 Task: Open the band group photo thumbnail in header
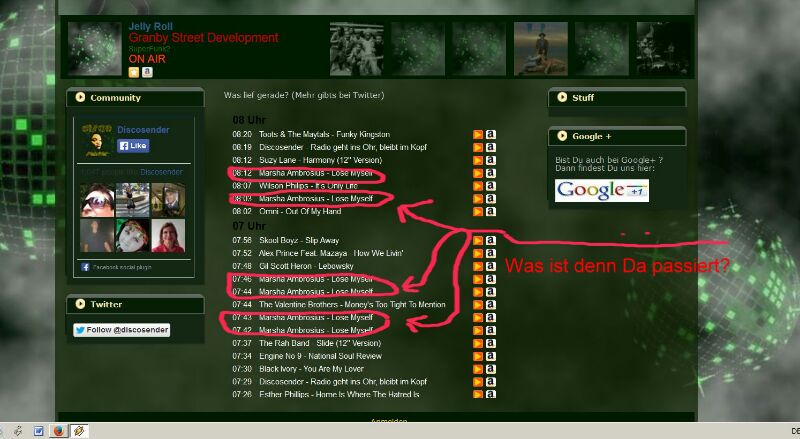pyautogui.click(x=357, y=48)
